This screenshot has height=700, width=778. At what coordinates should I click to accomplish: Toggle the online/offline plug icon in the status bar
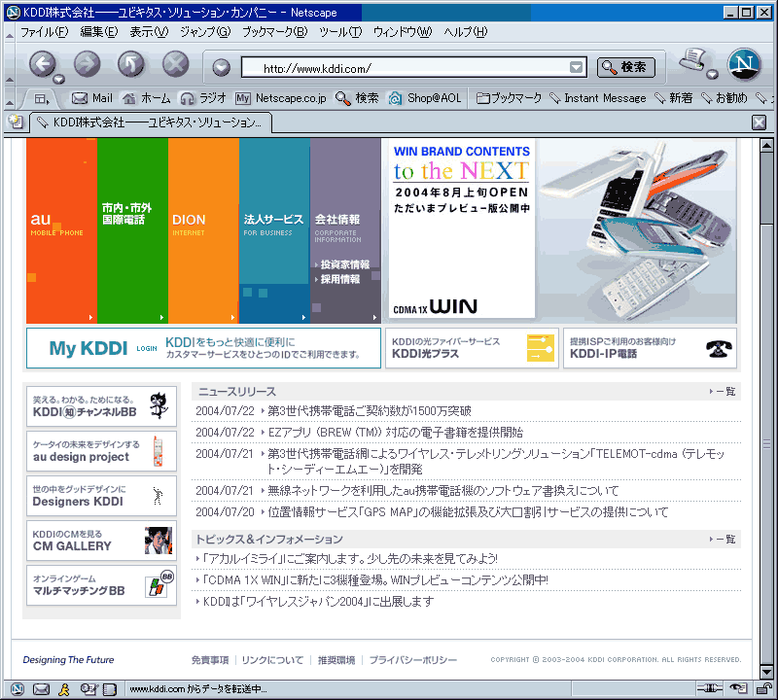tap(710, 688)
